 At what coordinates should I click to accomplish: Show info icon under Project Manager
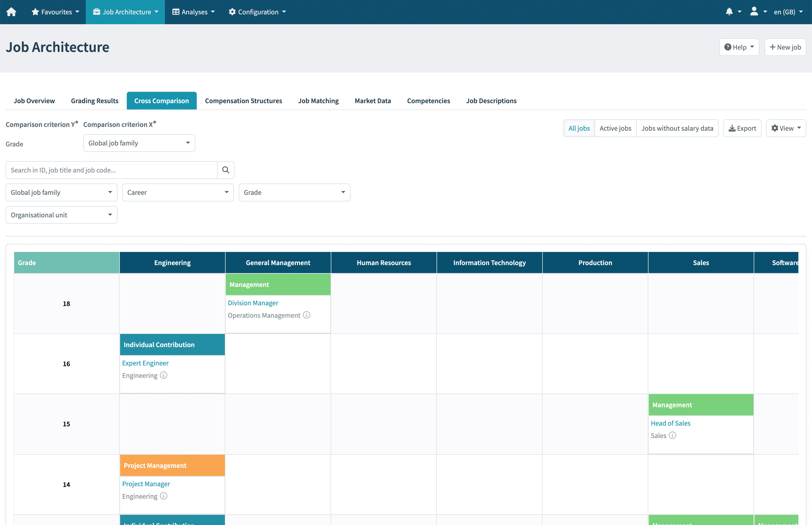pos(164,496)
